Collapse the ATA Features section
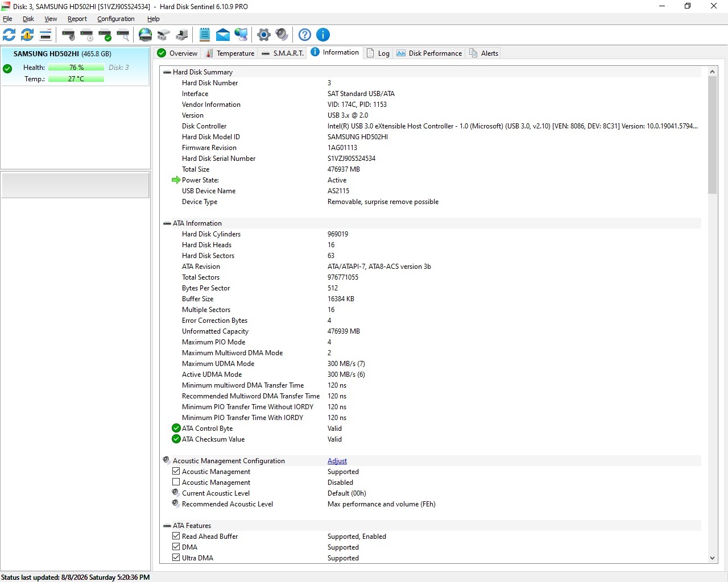This screenshot has width=728, height=582. coord(167,526)
